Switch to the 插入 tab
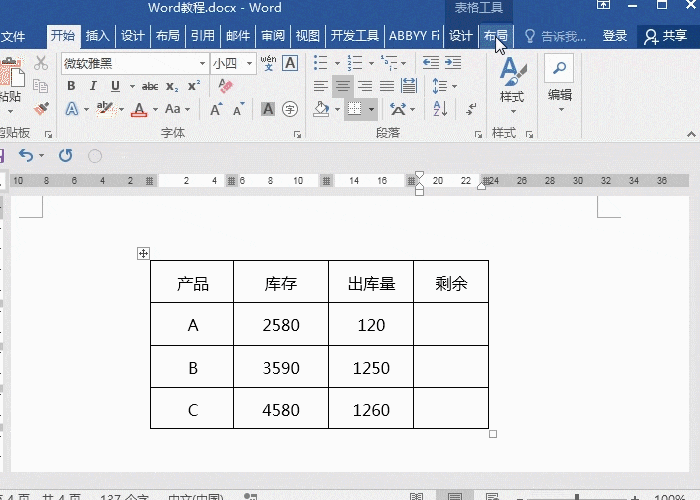700x500 pixels. pyautogui.click(x=97, y=36)
